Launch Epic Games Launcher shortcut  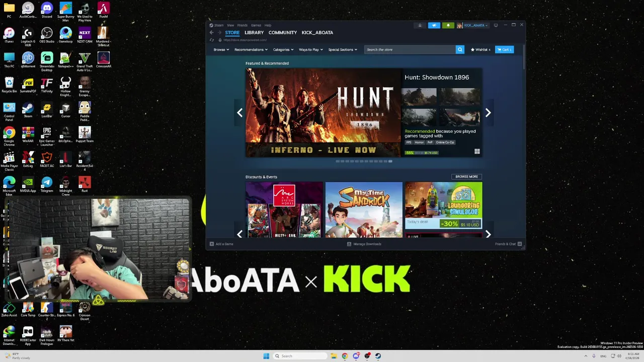pyautogui.click(x=47, y=136)
